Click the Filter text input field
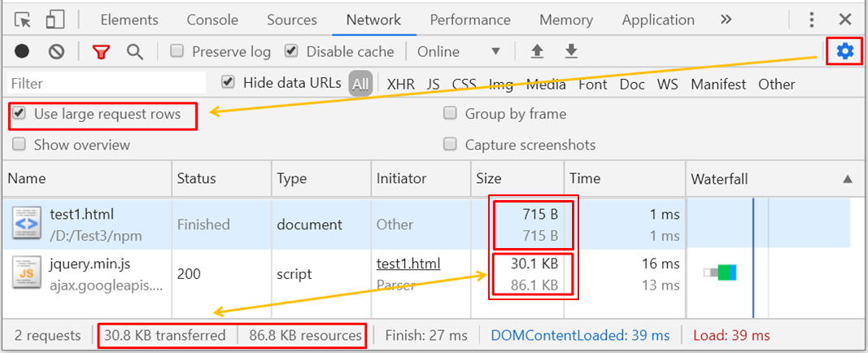The height and width of the screenshot is (353, 868). coord(106,83)
